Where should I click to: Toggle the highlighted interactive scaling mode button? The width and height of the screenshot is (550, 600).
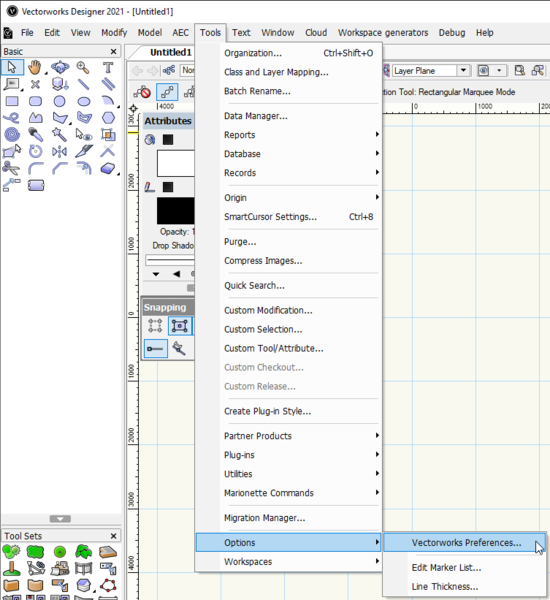click(x=167, y=92)
